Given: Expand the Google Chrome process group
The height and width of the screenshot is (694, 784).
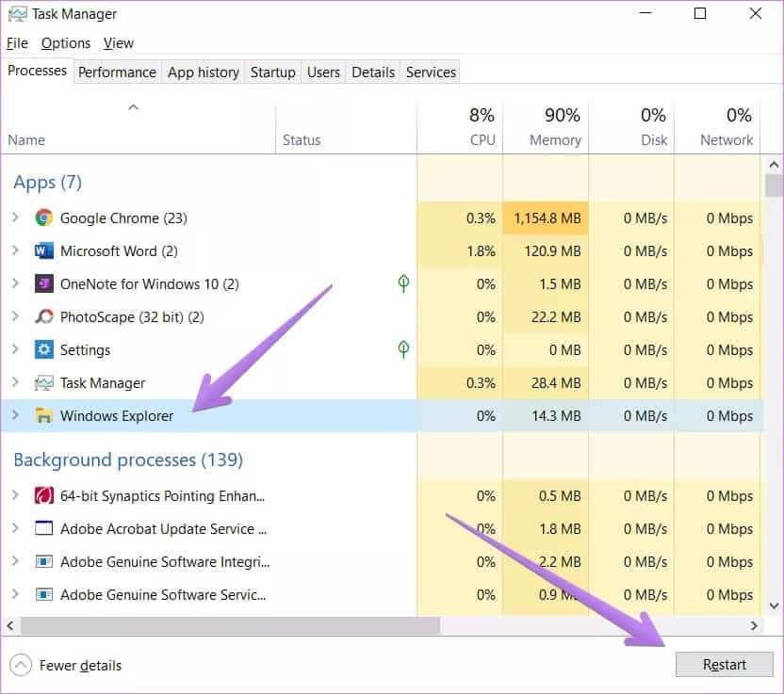Looking at the screenshot, I should (15, 218).
